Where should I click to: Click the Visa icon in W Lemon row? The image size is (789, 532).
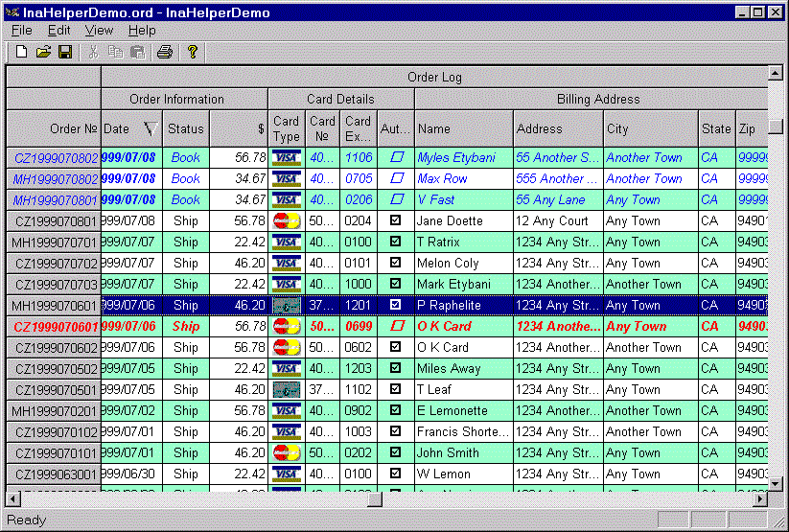pyautogui.click(x=287, y=474)
